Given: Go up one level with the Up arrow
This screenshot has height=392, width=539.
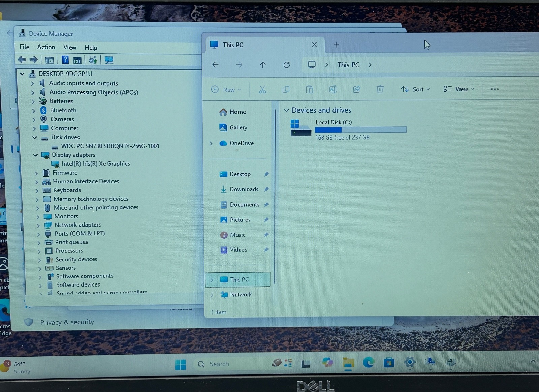Looking at the screenshot, I should [263, 65].
